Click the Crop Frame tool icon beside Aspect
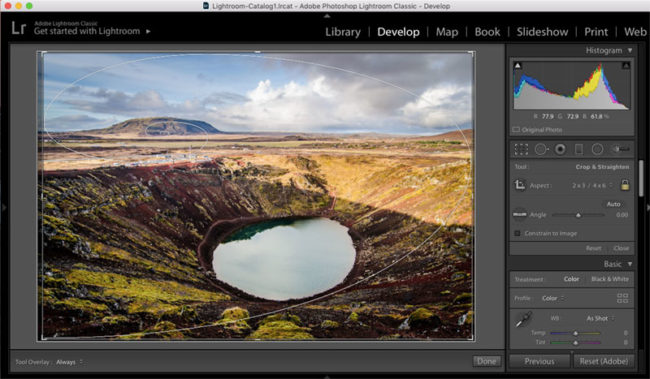The image size is (650, 379). [520, 185]
